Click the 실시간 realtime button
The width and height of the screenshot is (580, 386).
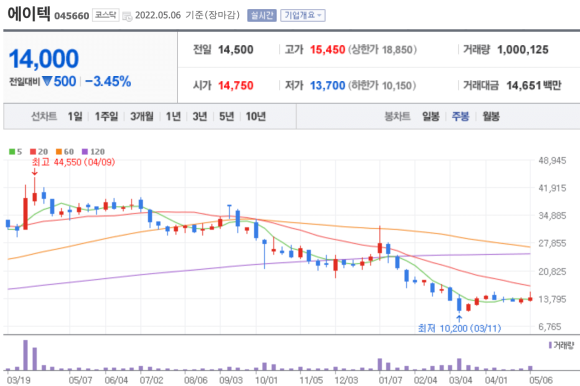click(x=262, y=16)
